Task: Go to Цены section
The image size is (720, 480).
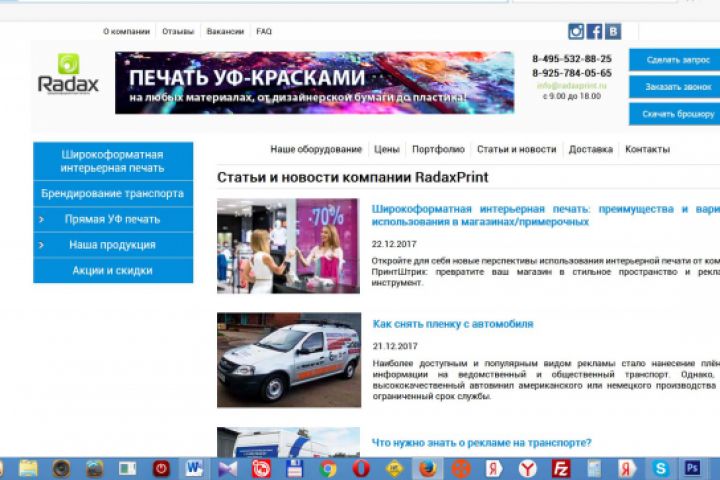Action: (387, 149)
